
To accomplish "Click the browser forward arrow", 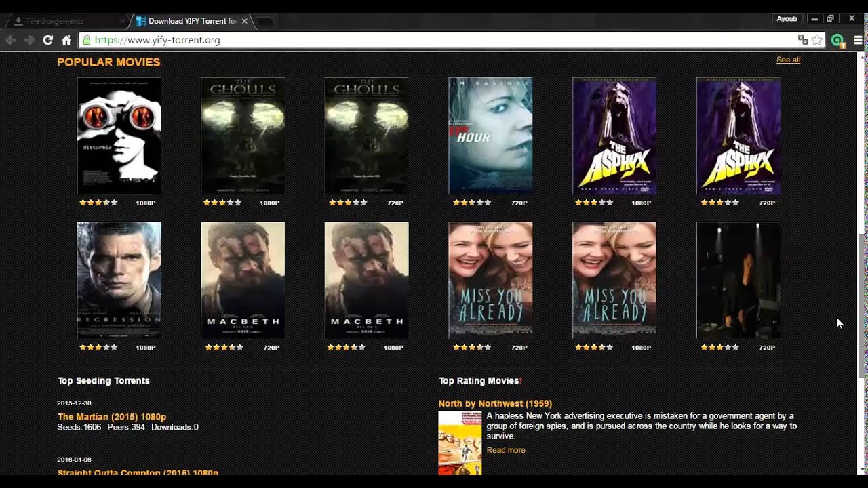I will (x=29, y=40).
